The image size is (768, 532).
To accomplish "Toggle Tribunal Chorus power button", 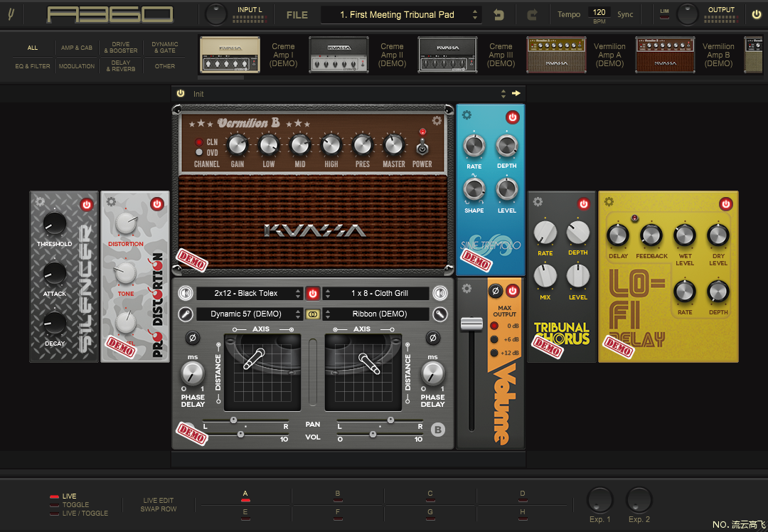I will 583,204.
